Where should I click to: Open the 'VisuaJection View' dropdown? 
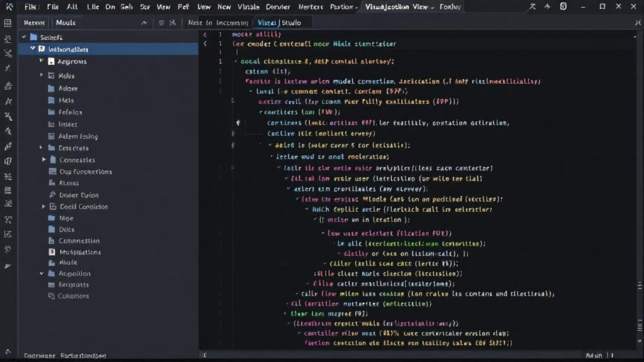[x=399, y=6]
